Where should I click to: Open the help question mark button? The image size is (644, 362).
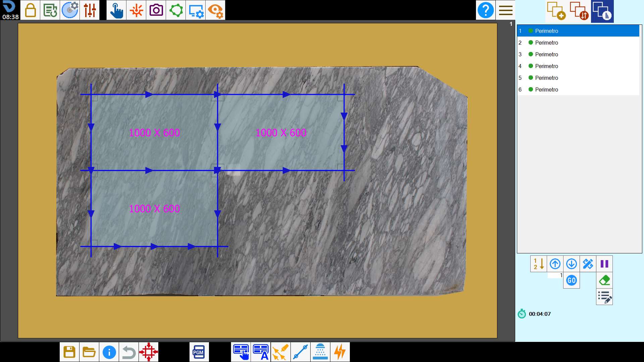[x=486, y=10]
